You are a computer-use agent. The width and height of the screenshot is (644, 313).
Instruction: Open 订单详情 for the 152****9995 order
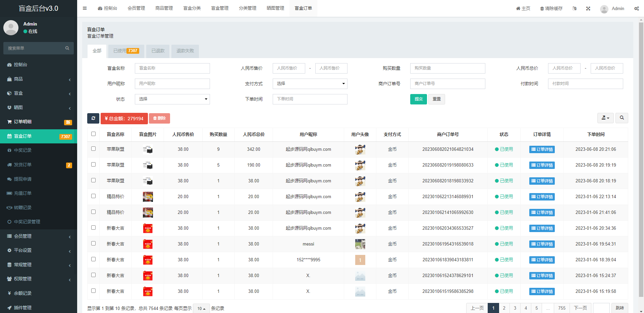pyautogui.click(x=542, y=260)
